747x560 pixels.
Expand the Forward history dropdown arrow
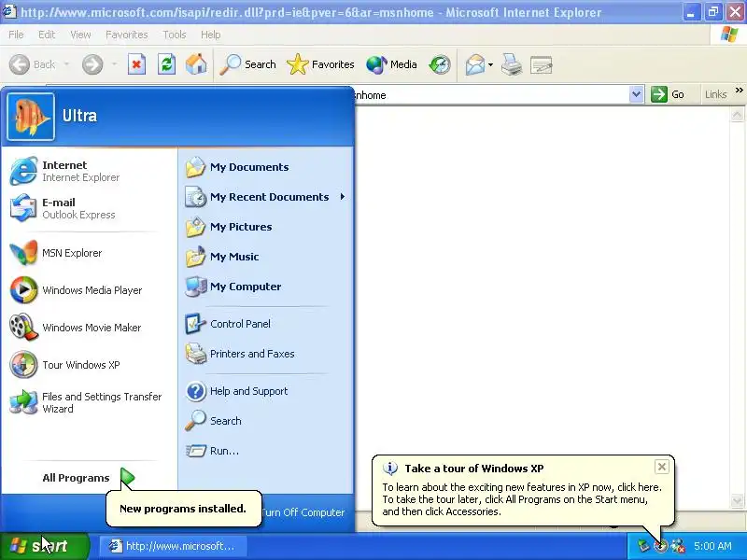click(x=114, y=64)
